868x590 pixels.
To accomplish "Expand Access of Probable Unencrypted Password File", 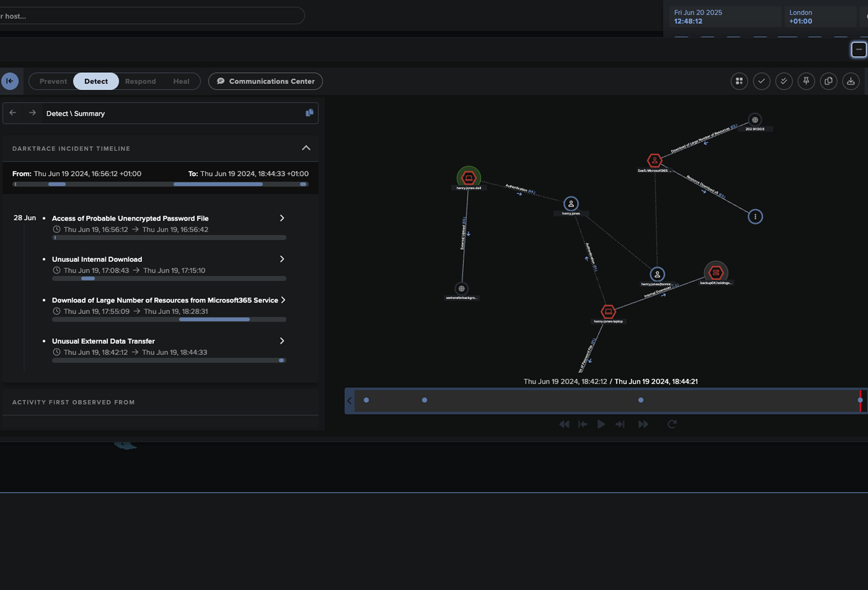I will (x=282, y=218).
